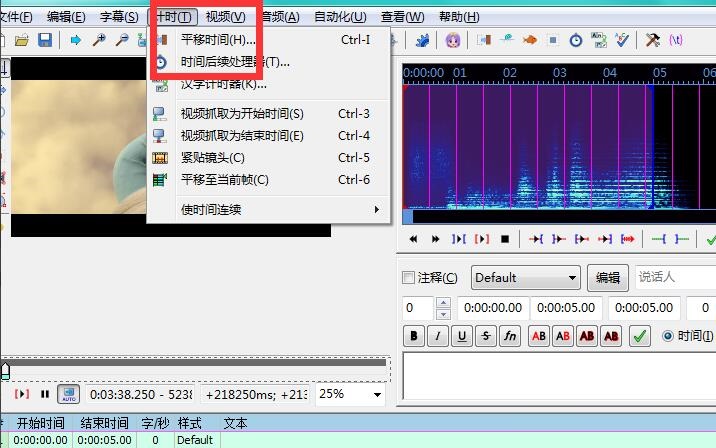Image resolution: width=716 pixels, height=448 pixels.
Task: Play last 500ms of the selection
Action: [x=605, y=239]
